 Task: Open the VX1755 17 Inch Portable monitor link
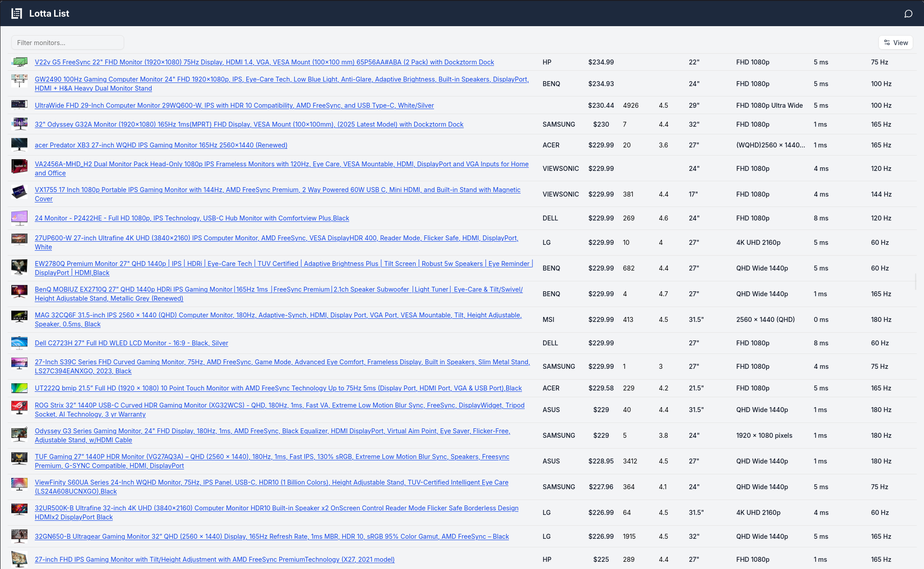click(x=277, y=194)
